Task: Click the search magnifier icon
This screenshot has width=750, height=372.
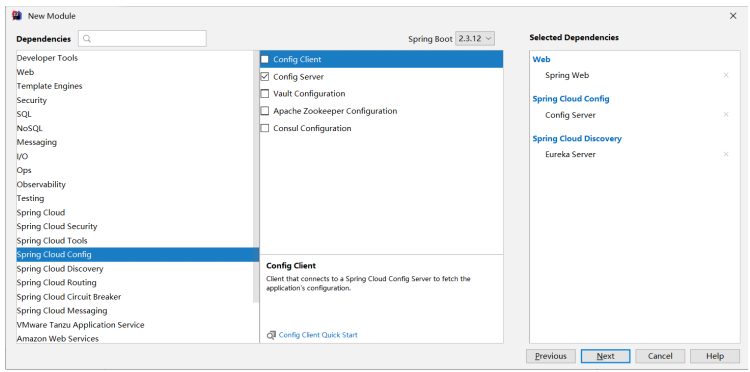Action: [x=87, y=39]
